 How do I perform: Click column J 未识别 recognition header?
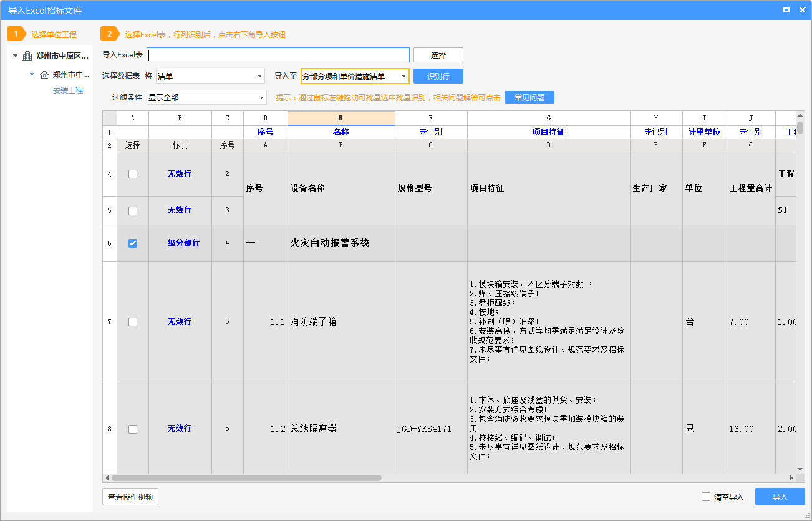[x=751, y=132]
